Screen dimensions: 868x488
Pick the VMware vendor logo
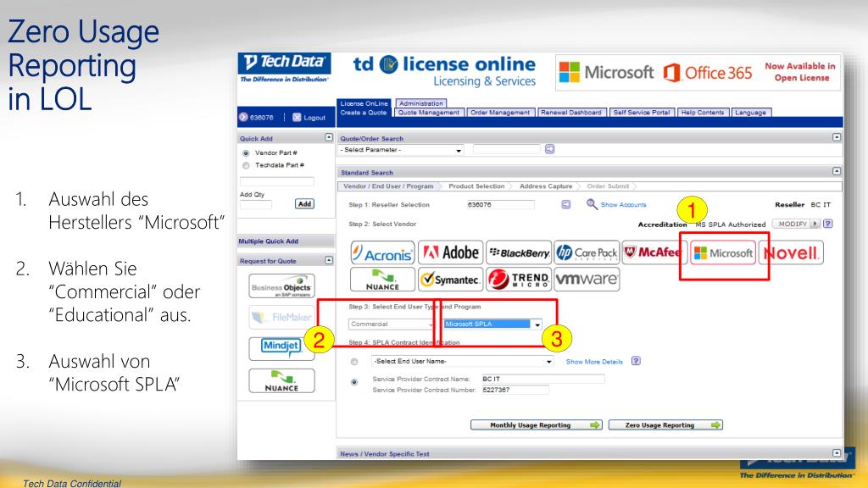click(587, 280)
